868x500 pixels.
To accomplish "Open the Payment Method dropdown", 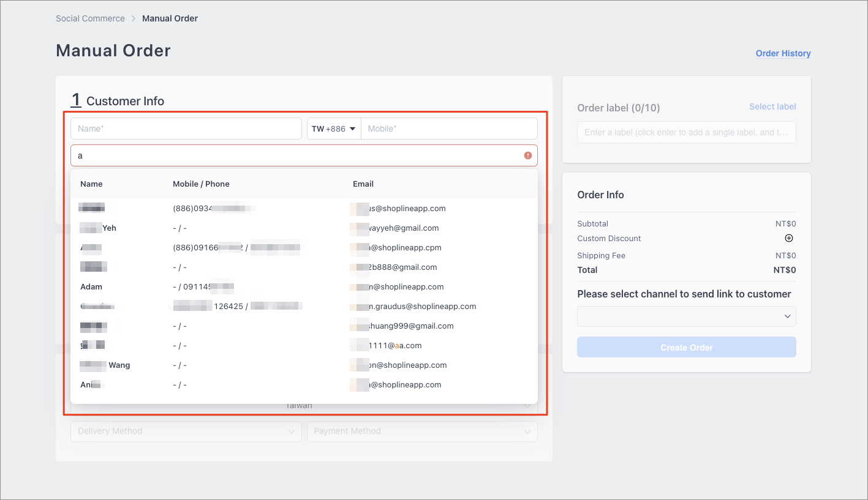I will click(x=422, y=431).
